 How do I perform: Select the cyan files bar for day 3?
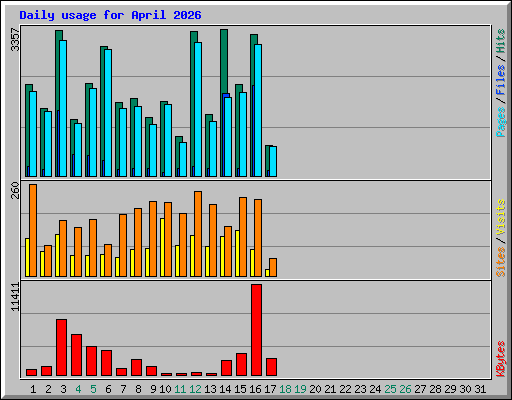point(63,108)
